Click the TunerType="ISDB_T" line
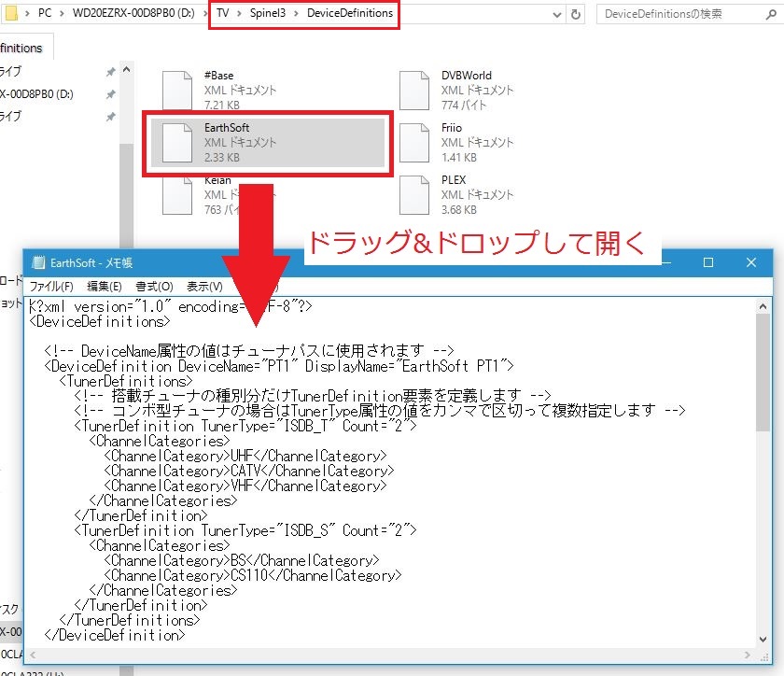 (x=245, y=427)
